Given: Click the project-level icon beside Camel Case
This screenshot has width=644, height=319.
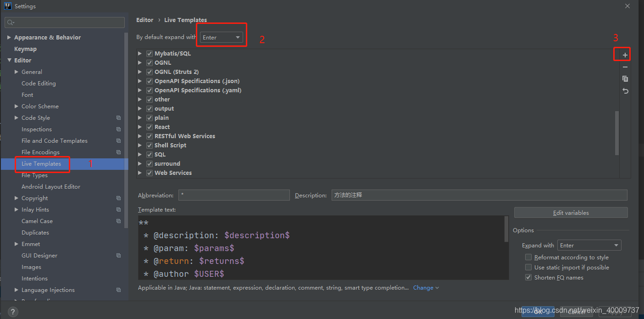Looking at the screenshot, I should point(118,221).
